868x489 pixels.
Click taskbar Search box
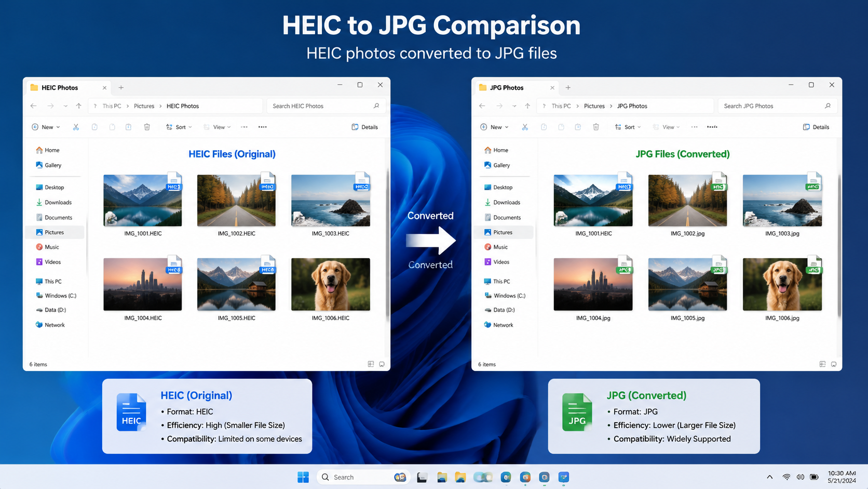click(363, 477)
